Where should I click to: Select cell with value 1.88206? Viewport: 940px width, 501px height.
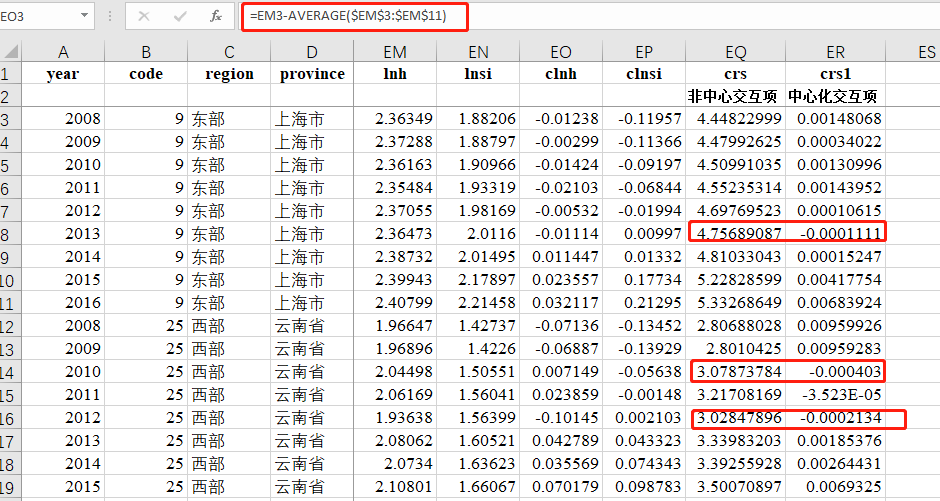(x=478, y=119)
